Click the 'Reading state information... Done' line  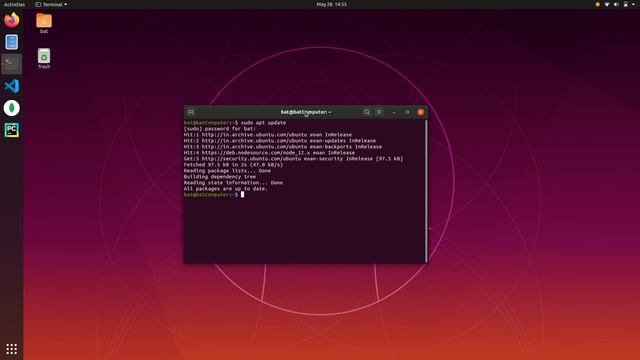(x=233, y=182)
